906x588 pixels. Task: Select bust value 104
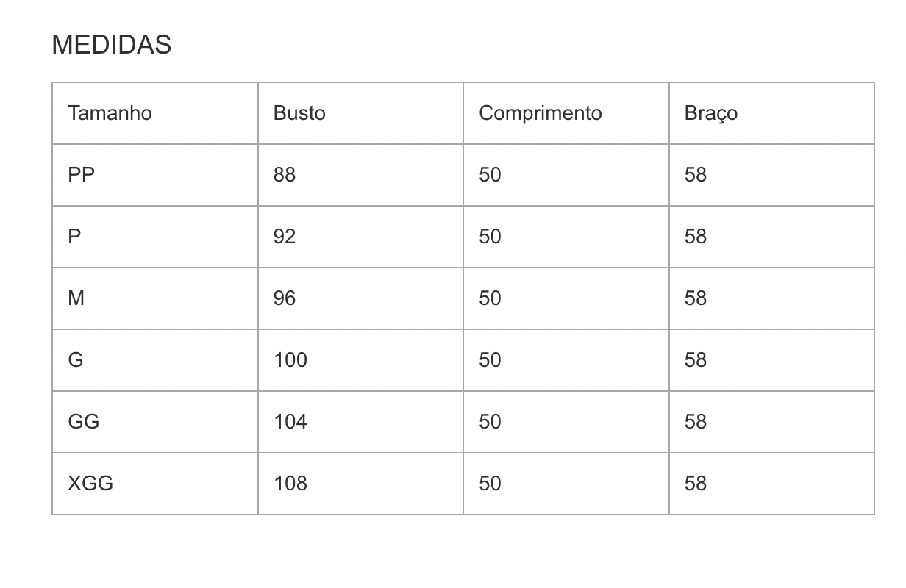(290, 422)
